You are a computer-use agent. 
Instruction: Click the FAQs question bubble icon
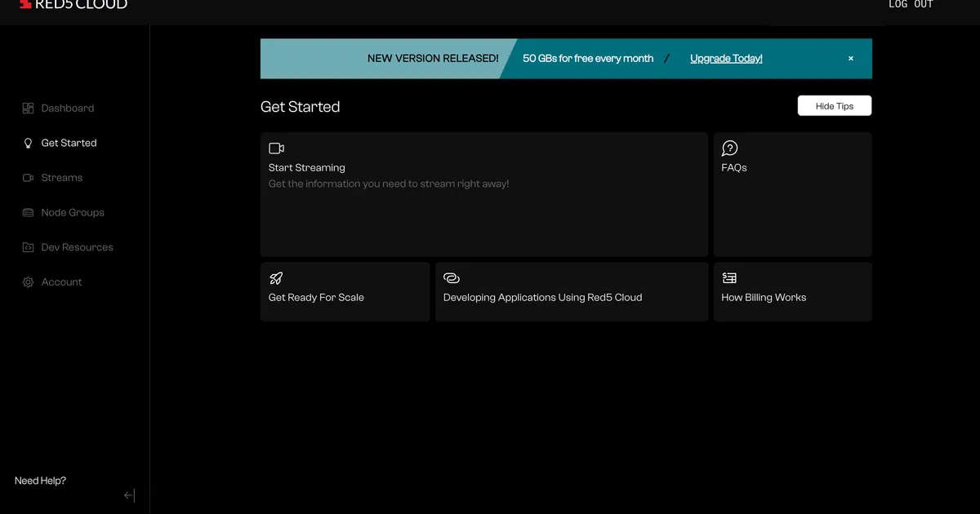pos(729,148)
